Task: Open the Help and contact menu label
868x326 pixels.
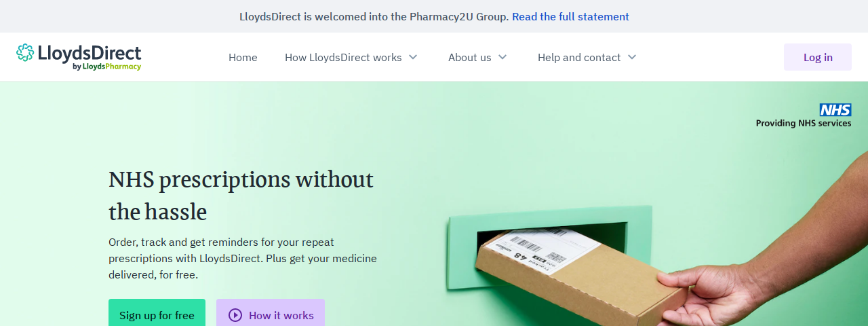Action: click(x=579, y=57)
